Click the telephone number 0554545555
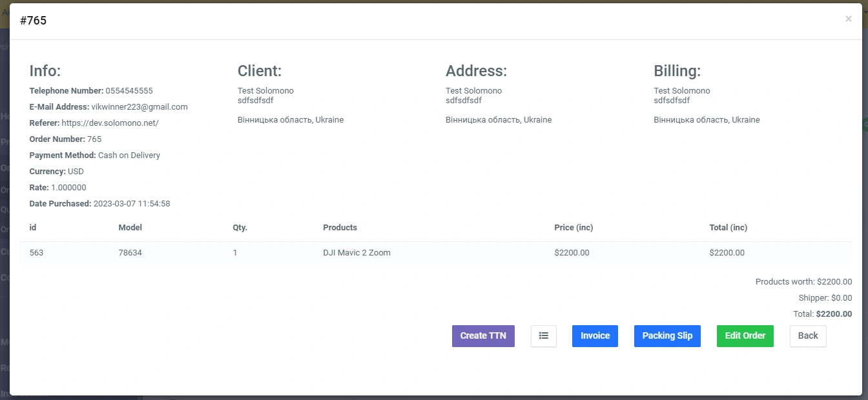Screen dimensions: 868x400 coord(129,90)
